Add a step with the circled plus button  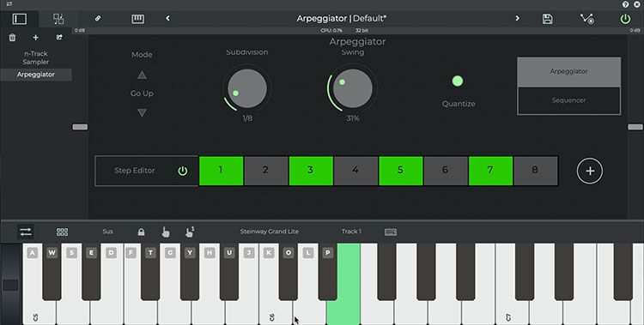[x=590, y=171]
